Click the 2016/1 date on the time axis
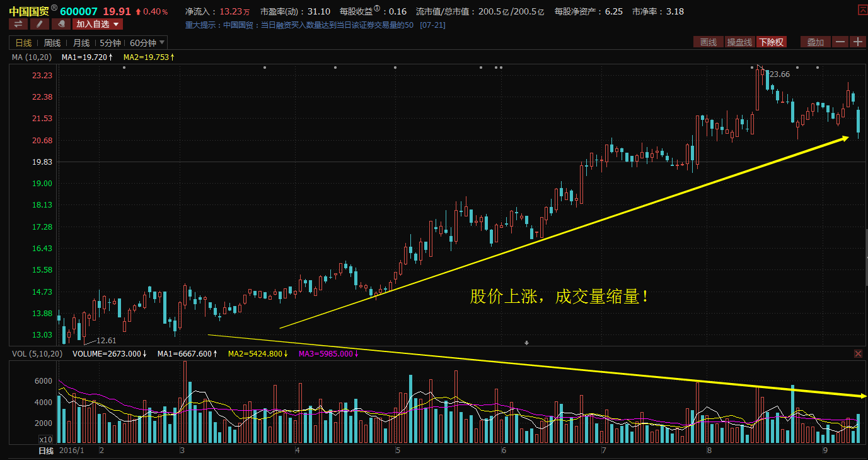868x460 pixels. point(71,451)
